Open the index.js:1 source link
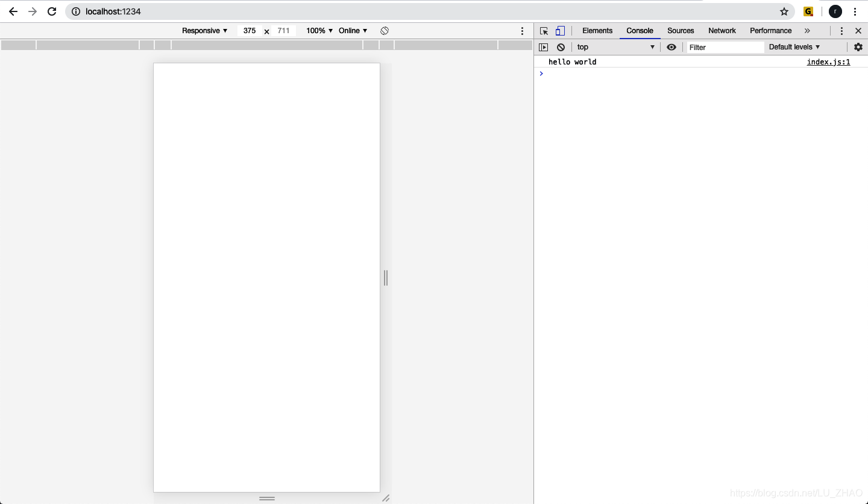The height and width of the screenshot is (504, 868). tap(828, 62)
